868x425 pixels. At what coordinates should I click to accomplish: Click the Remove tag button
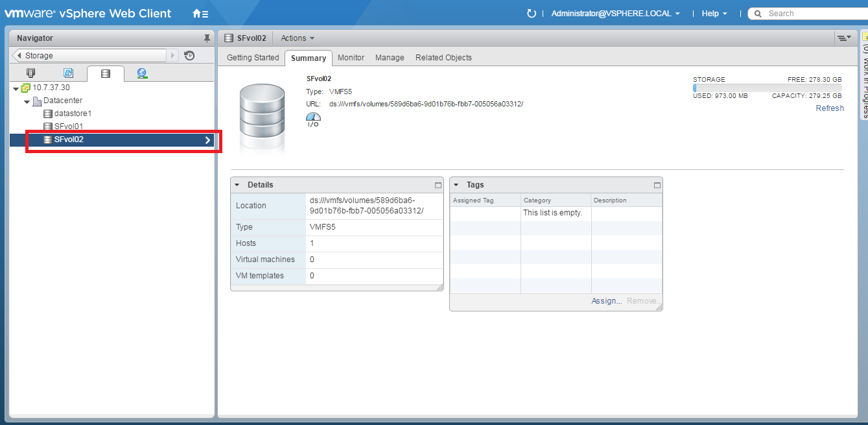click(x=642, y=301)
